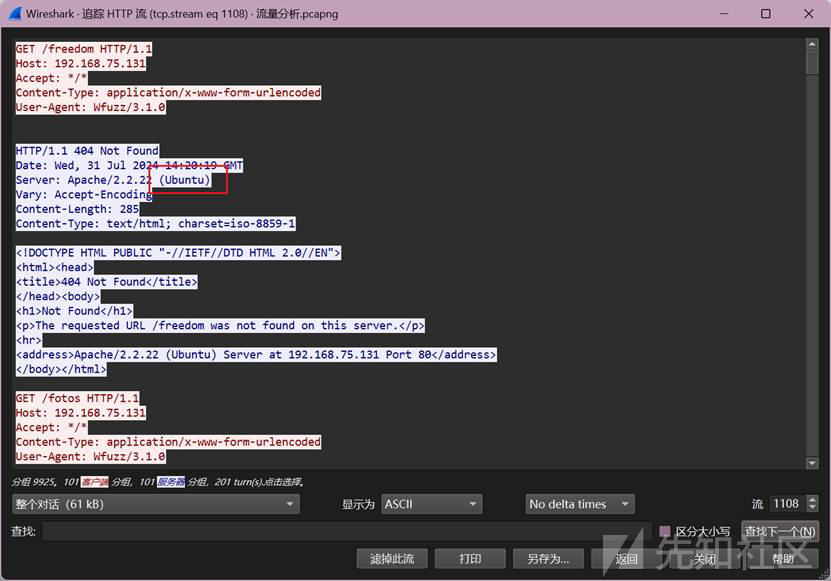Click the scrollbar down arrow
The width and height of the screenshot is (831, 581).
click(811, 463)
